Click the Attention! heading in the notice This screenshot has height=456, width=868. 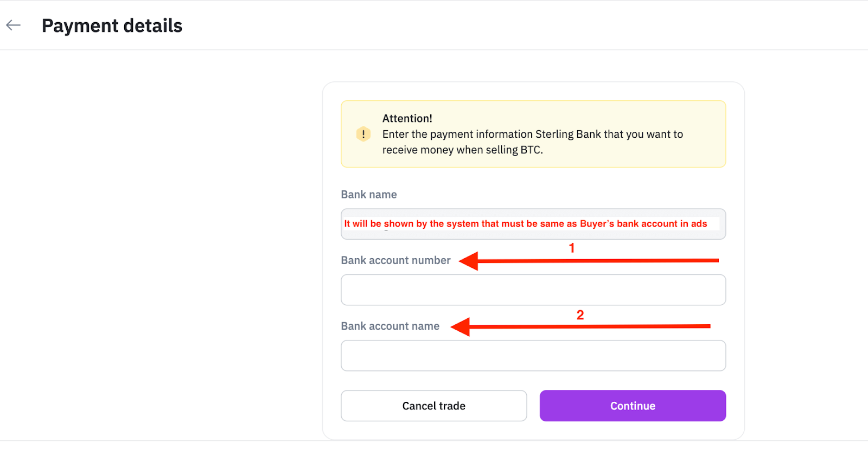[x=407, y=118]
